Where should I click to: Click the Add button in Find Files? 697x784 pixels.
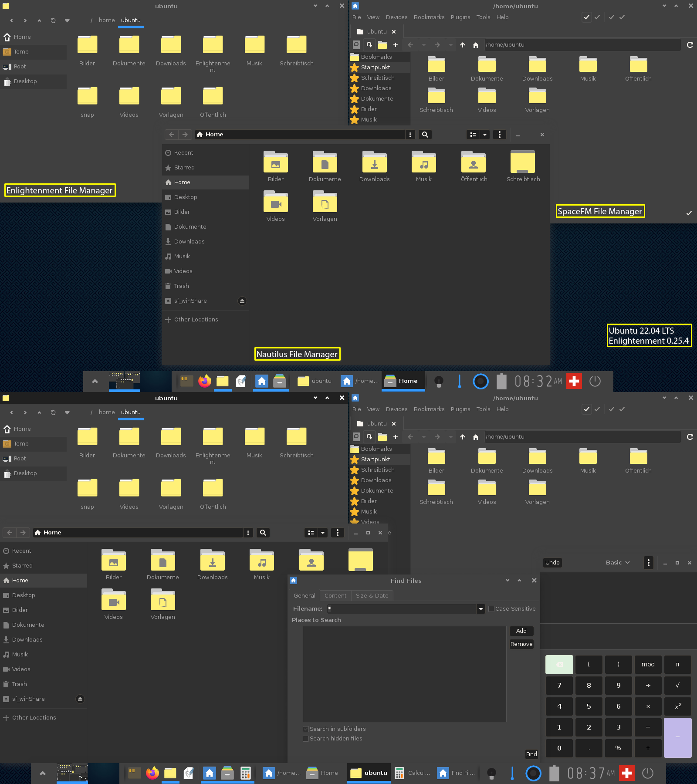[521, 631]
